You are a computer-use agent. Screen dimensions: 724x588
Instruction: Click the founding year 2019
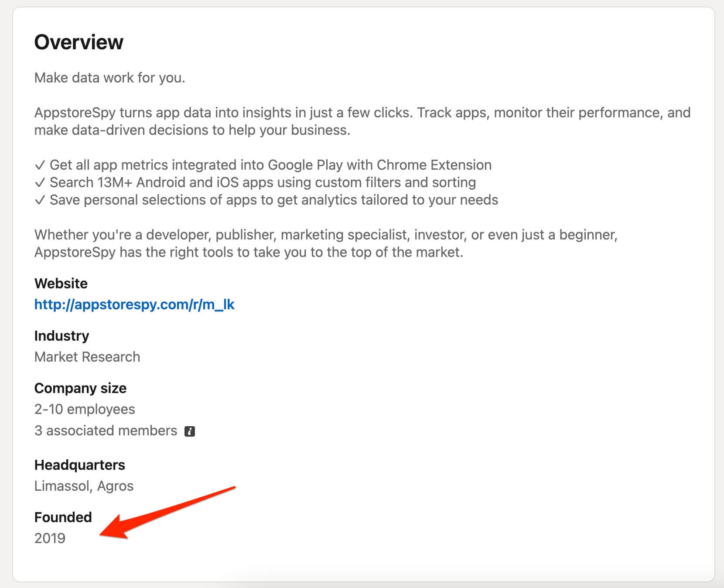tap(50, 538)
